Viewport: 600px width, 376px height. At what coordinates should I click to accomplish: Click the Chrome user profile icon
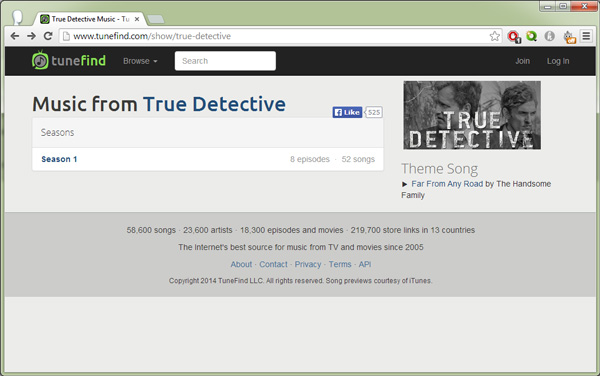click(17, 17)
